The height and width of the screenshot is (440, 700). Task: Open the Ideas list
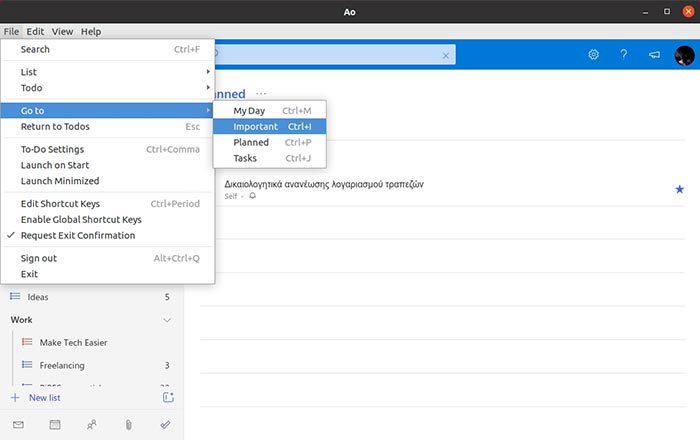click(91, 297)
